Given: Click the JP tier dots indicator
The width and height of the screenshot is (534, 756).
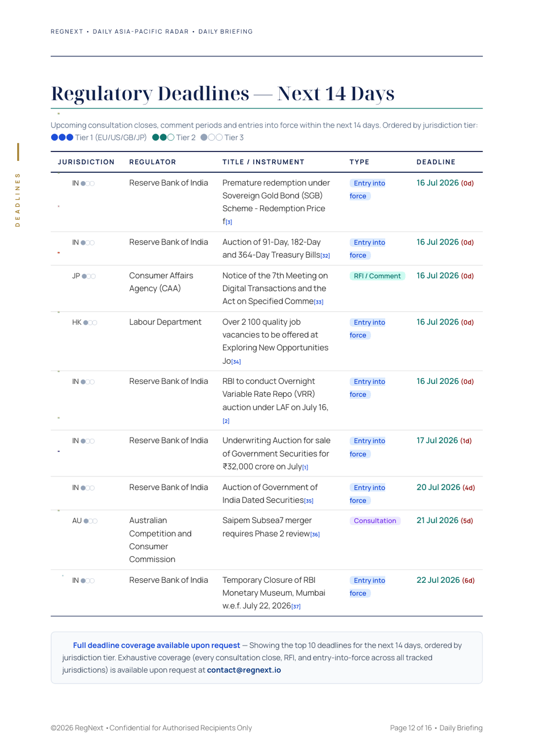Looking at the screenshot, I should (89, 277).
